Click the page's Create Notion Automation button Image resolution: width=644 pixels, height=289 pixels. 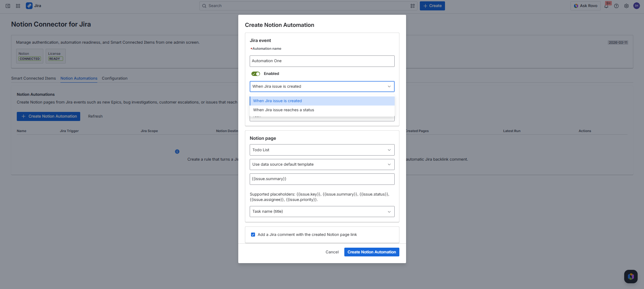coord(48,116)
